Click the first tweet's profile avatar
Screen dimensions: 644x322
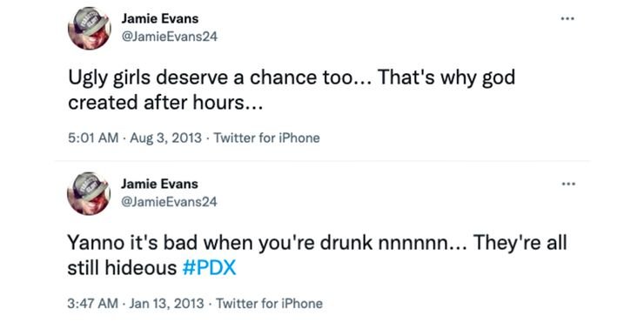(89, 29)
